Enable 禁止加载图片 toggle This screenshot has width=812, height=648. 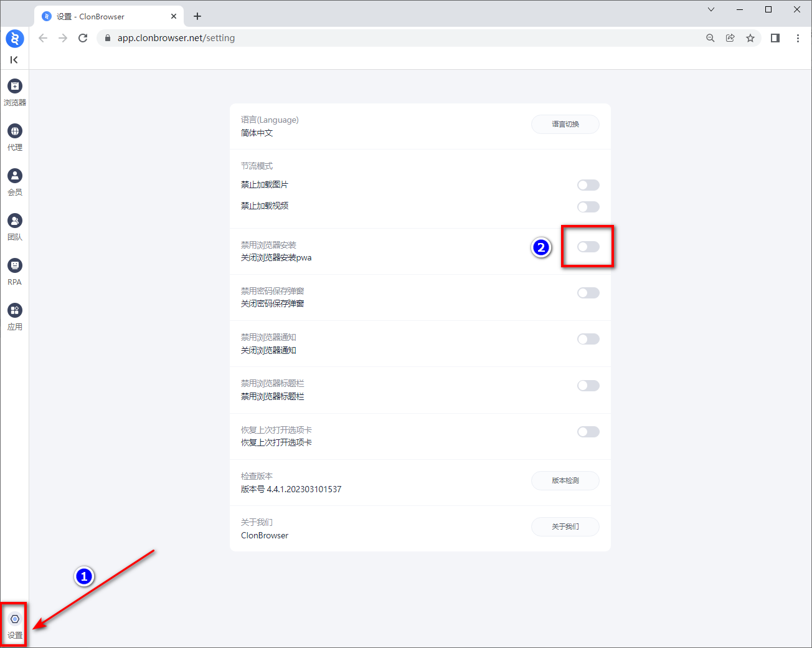(588, 185)
